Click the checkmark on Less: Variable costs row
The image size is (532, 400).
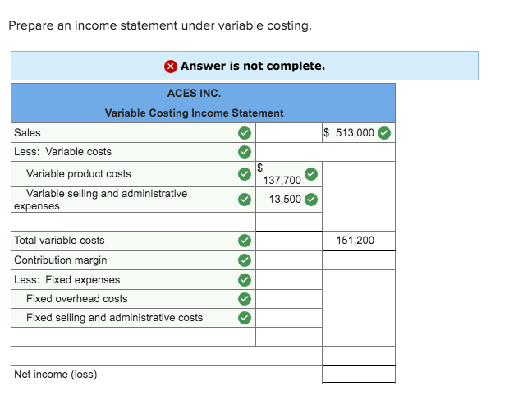[245, 152]
